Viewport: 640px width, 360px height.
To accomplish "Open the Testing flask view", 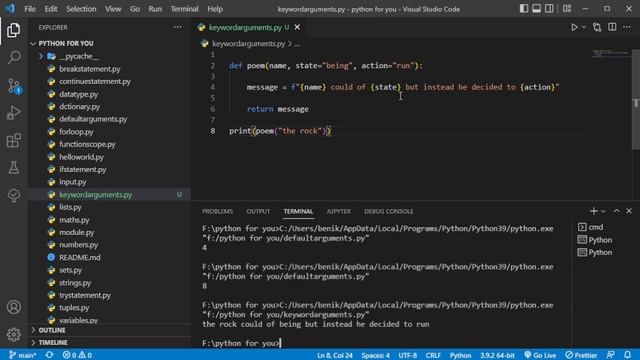I will (x=13, y=168).
